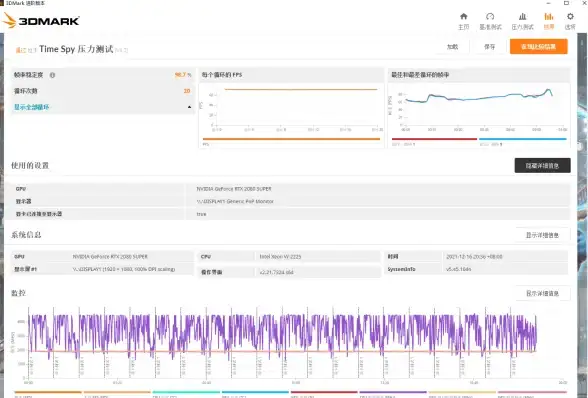The height and width of the screenshot is (398, 588).
Task: Open the Benchmarks speedometer icon
Action: [x=490, y=21]
